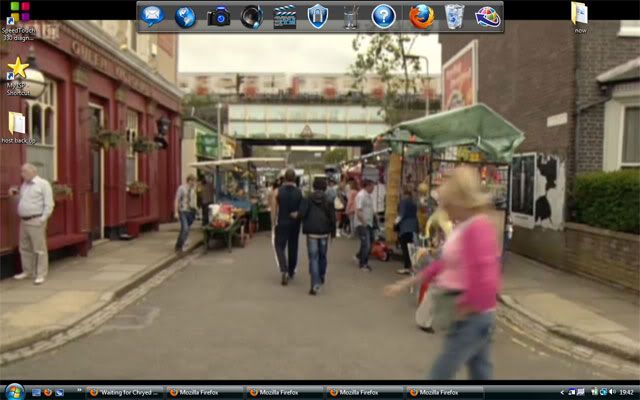The width and height of the screenshot is (640, 400).
Task: Click the blue globe dock icon
Action: (x=185, y=16)
